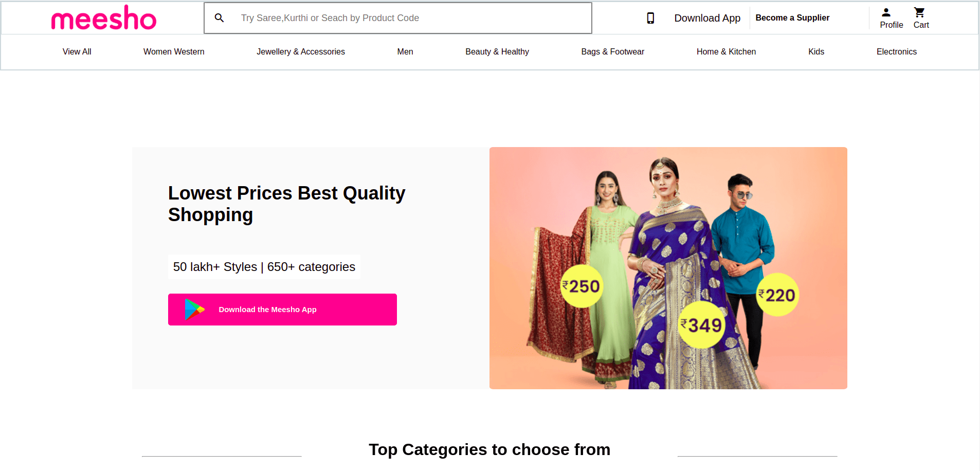Select the Electronics category
980x471 pixels.
896,51
